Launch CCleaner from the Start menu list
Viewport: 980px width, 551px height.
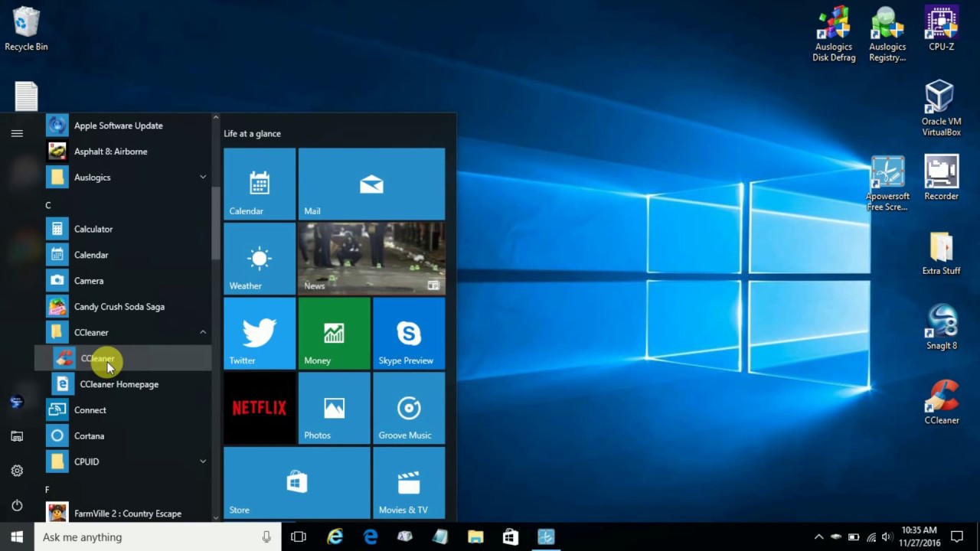[x=122, y=358]
